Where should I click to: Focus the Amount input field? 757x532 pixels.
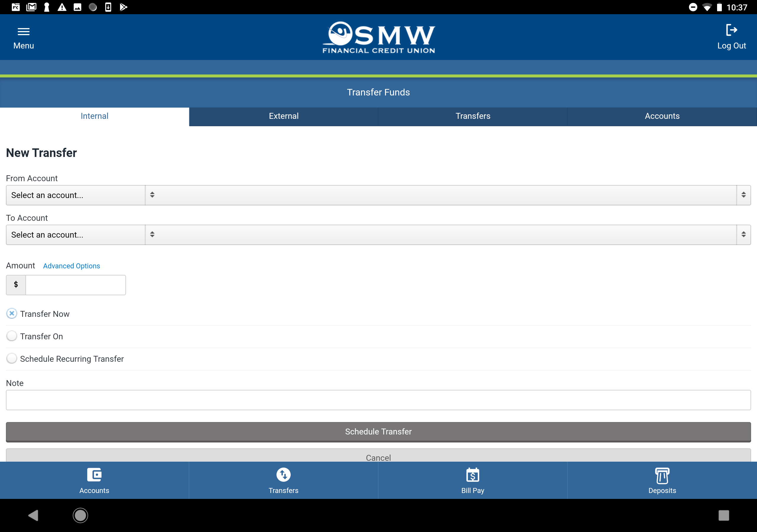coord(75,285)
